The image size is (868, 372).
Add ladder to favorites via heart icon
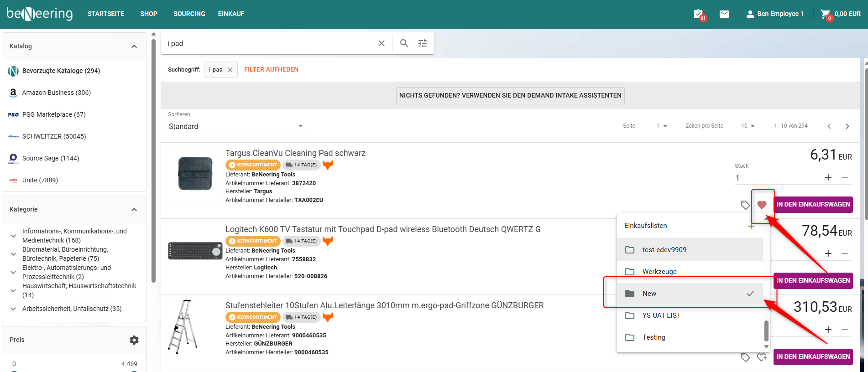tap(762, 357)
